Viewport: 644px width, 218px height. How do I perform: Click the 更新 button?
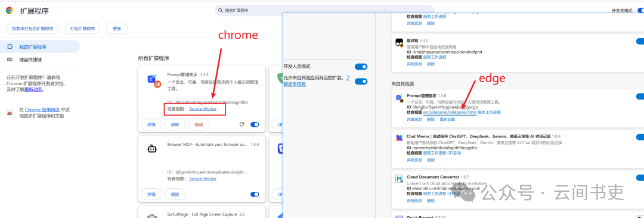click(117, 29)
